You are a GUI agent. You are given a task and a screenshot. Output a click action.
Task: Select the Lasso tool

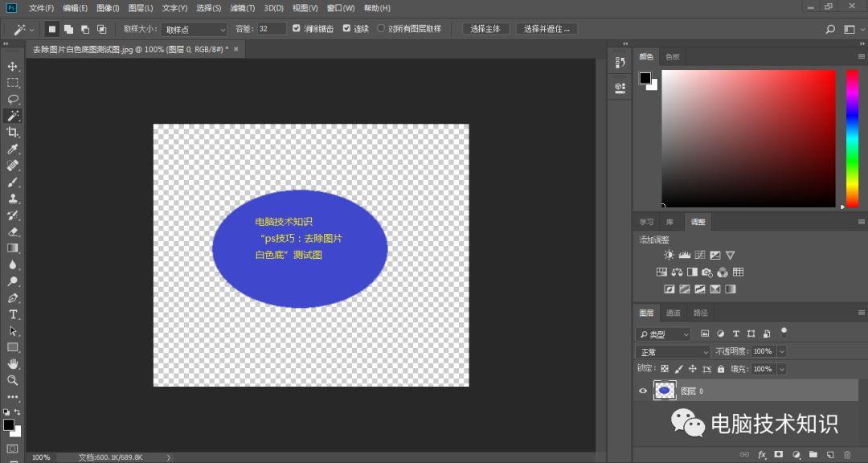[x=13, y=100]
